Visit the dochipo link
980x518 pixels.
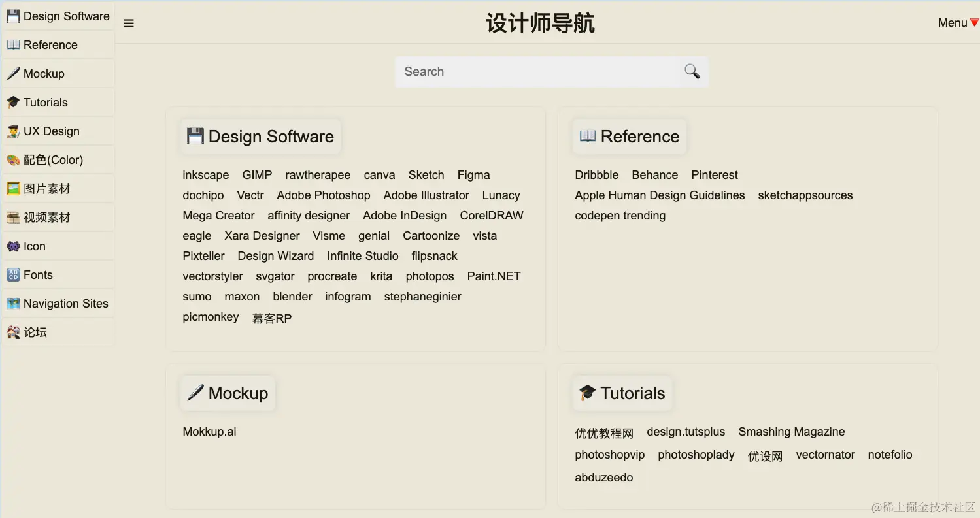tap(203, 195)
